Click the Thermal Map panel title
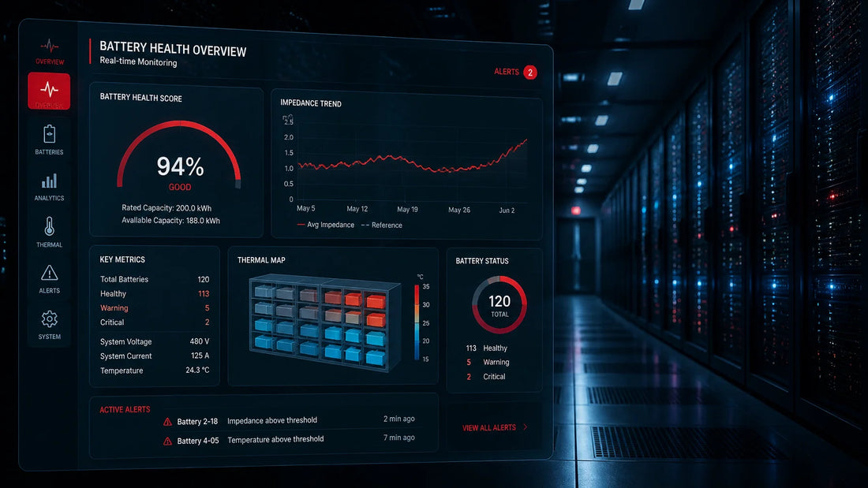This screenshot has height=488, width=868. tap(261, 260)
